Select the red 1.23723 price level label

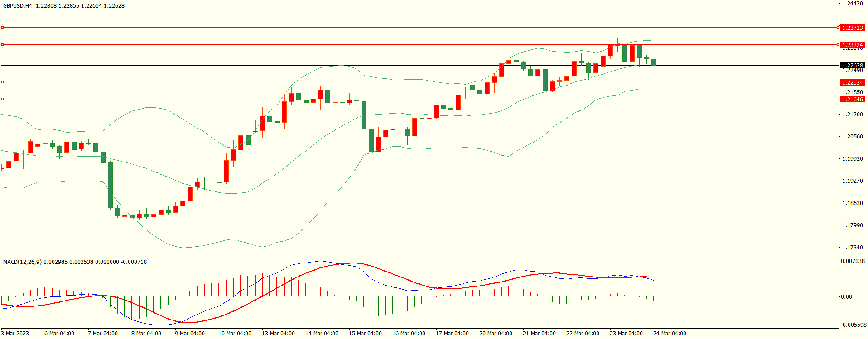tap(852, 28)
